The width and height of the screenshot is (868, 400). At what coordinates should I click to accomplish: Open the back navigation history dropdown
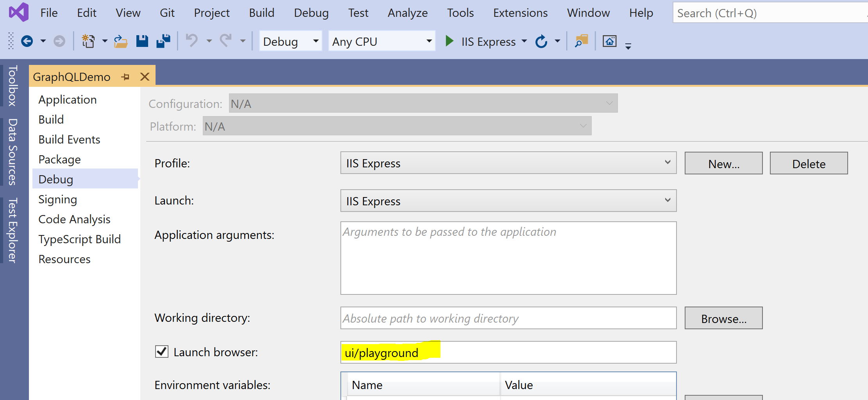tap(43, 41)
